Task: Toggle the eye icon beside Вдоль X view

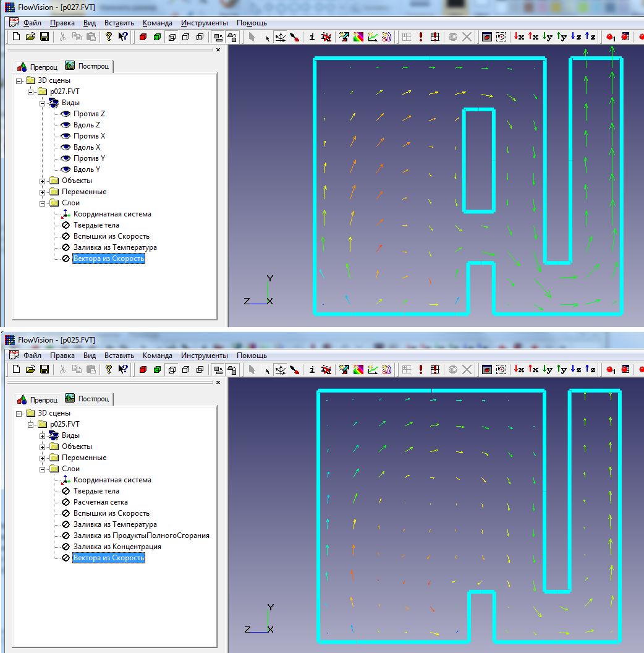Action: [66, 147]
